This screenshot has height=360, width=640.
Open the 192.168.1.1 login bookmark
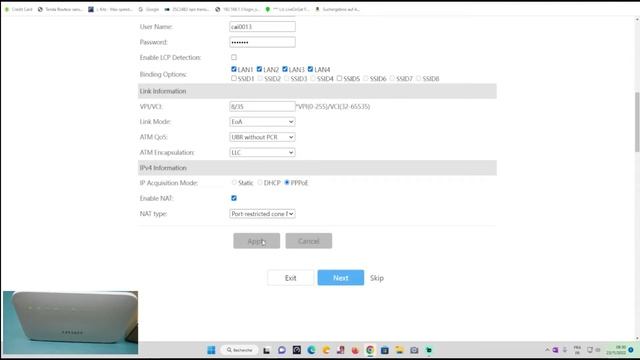coord(237,9)
